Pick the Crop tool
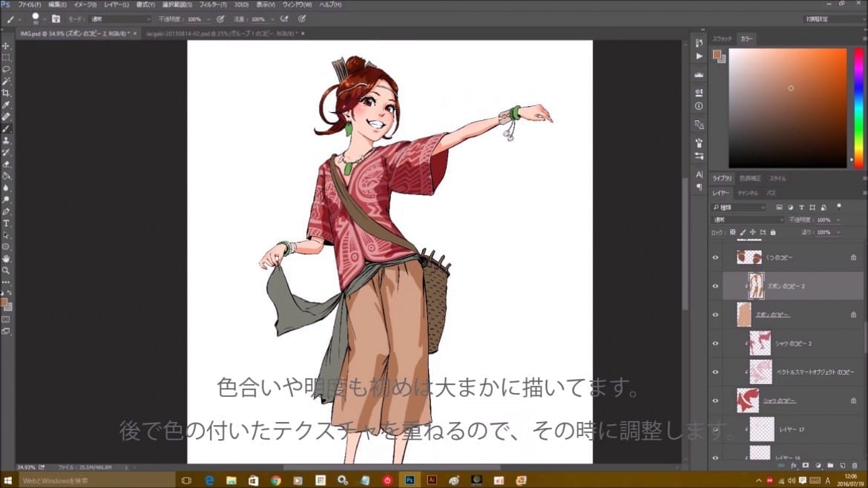The height and width of the screenshot is (488, 868). click(x=6, y=93)
